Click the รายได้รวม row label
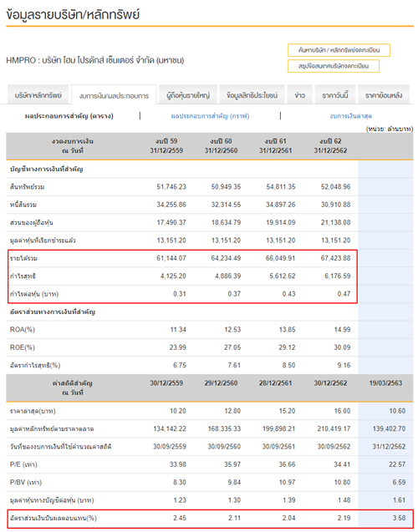Viewport: 418px width, 532px height. tap(23, 259)
